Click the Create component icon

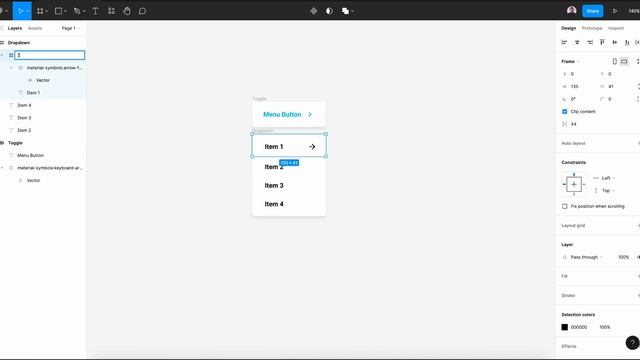313,11
